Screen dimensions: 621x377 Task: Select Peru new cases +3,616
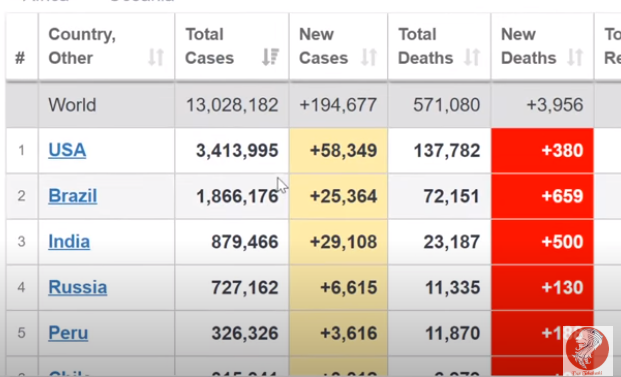(x=349, y=333)
